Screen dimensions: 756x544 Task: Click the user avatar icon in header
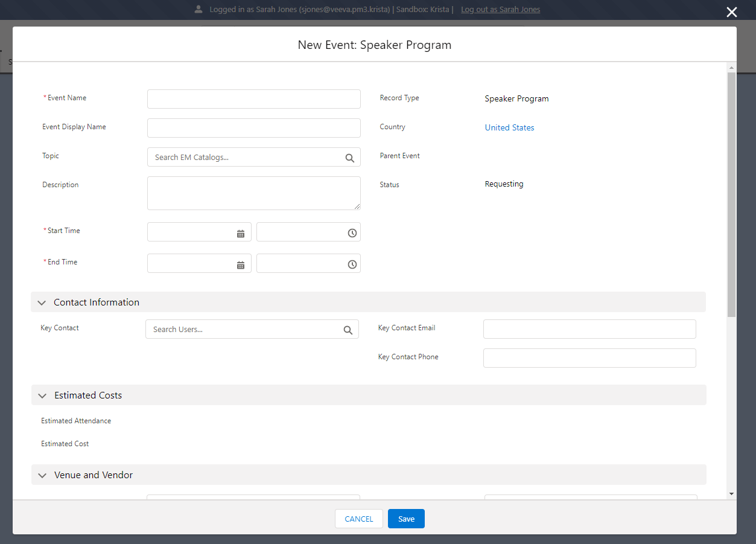tap(199, 10)
